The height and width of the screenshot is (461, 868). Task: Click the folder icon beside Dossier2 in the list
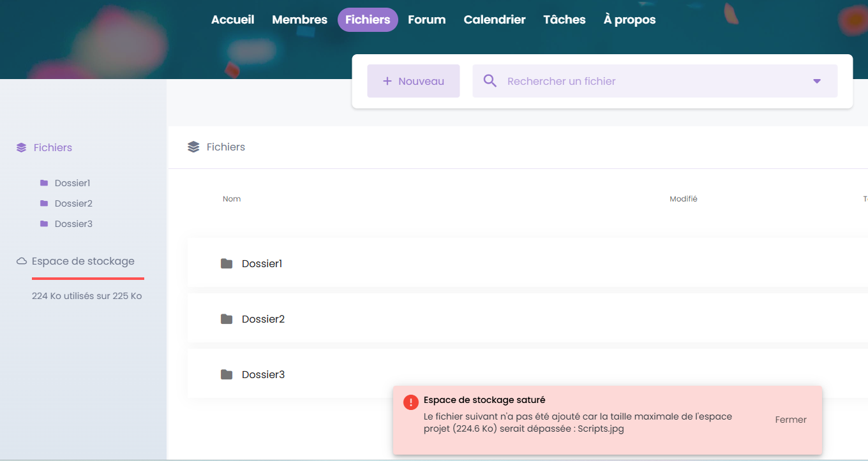(x=227, y=319)
